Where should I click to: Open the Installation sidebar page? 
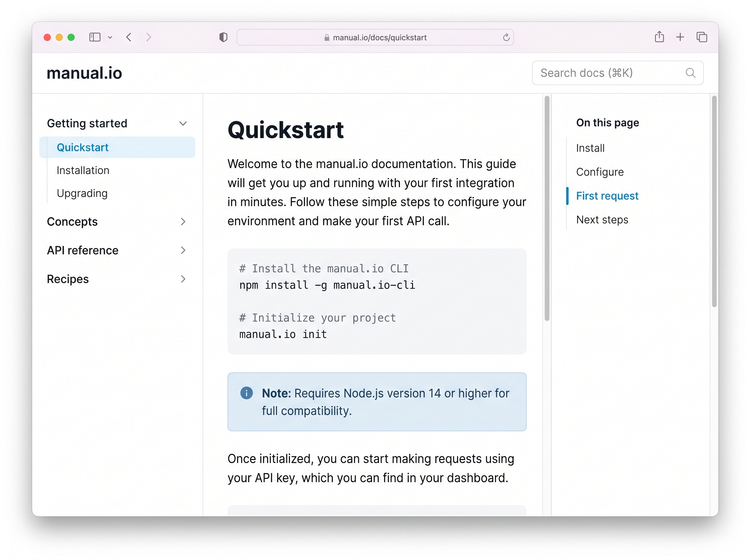(83, 171)
